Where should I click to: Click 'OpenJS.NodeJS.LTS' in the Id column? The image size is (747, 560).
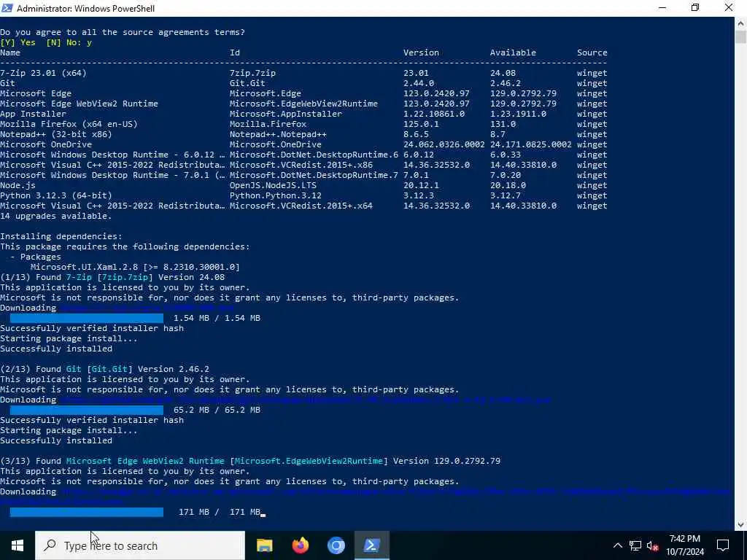(273, 185)
